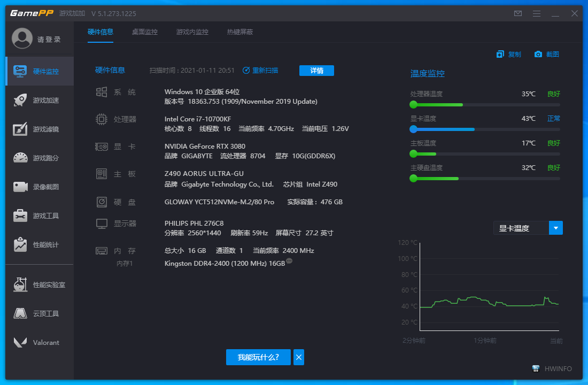This screenshot has width=588, height=385.
Task: Open 性能统计 chart icon
Action: click(x=20, y=245)
